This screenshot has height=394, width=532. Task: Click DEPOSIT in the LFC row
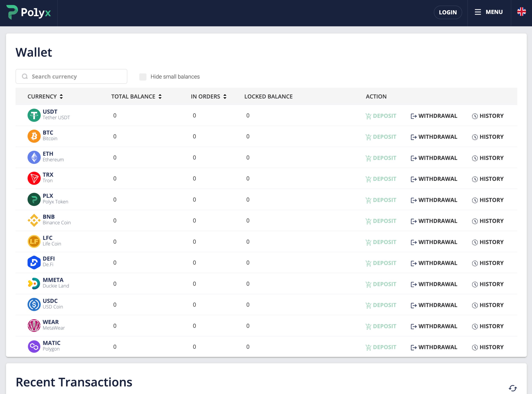pos(381,242)
